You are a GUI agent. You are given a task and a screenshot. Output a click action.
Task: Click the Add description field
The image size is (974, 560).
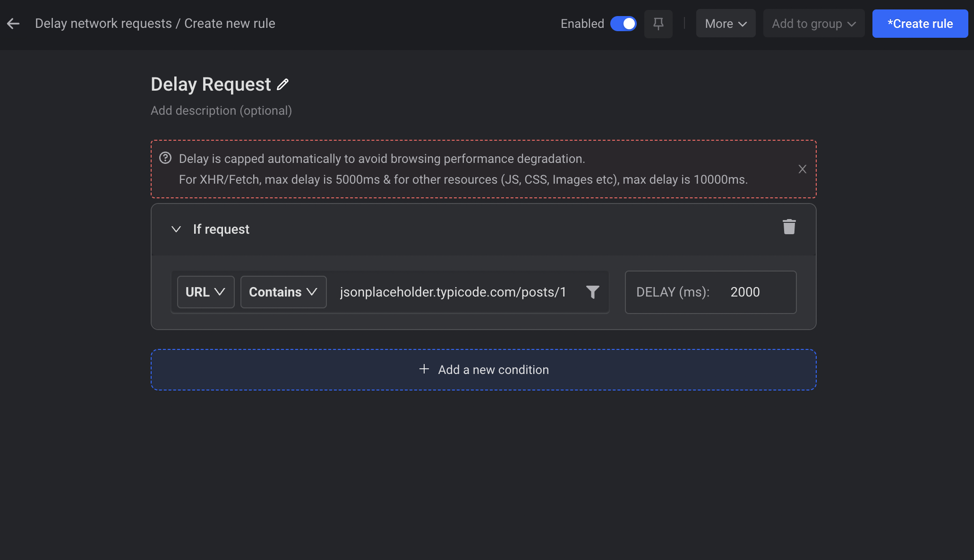(x=221, y=110)
